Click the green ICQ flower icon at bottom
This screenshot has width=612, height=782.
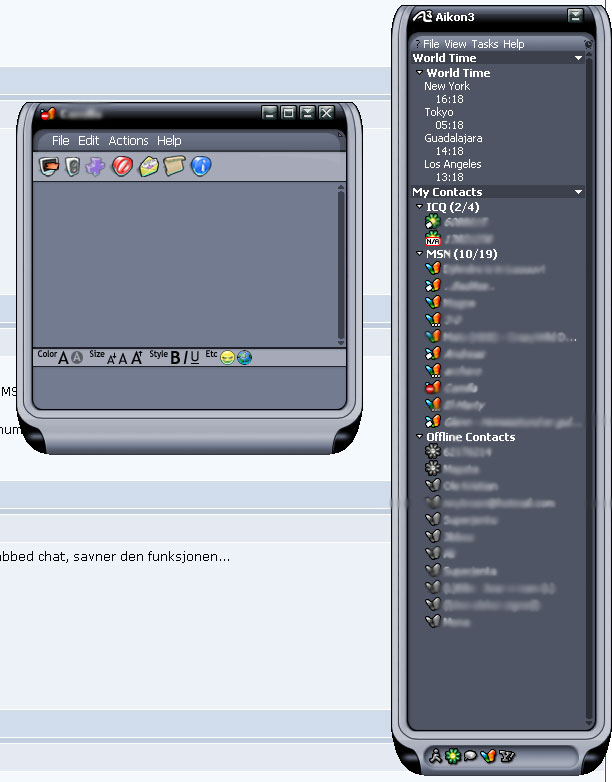(x=452, y=756)
